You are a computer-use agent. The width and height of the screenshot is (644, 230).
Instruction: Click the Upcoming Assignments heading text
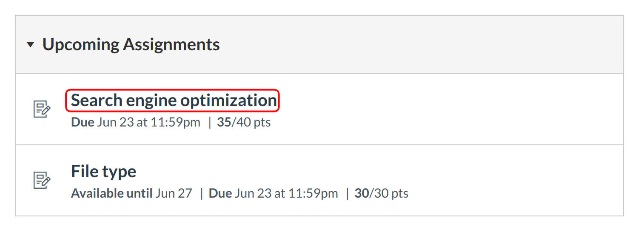[131, 45]
